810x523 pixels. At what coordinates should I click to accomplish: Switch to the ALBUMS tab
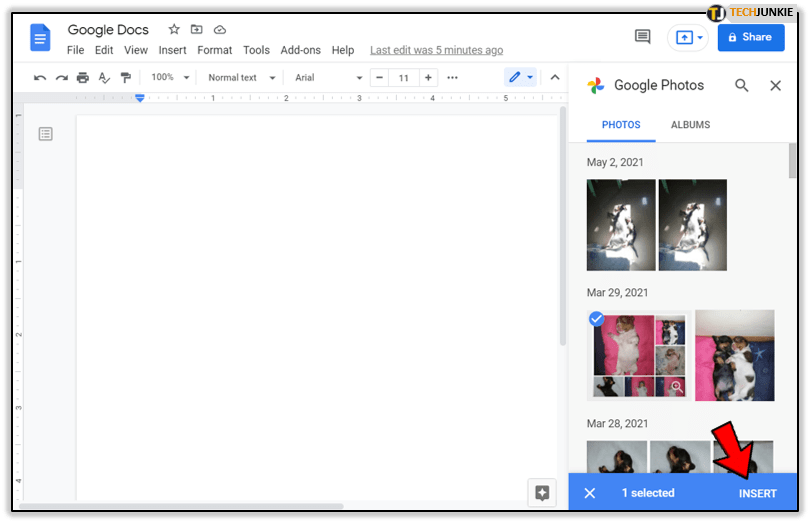[690, 125]
